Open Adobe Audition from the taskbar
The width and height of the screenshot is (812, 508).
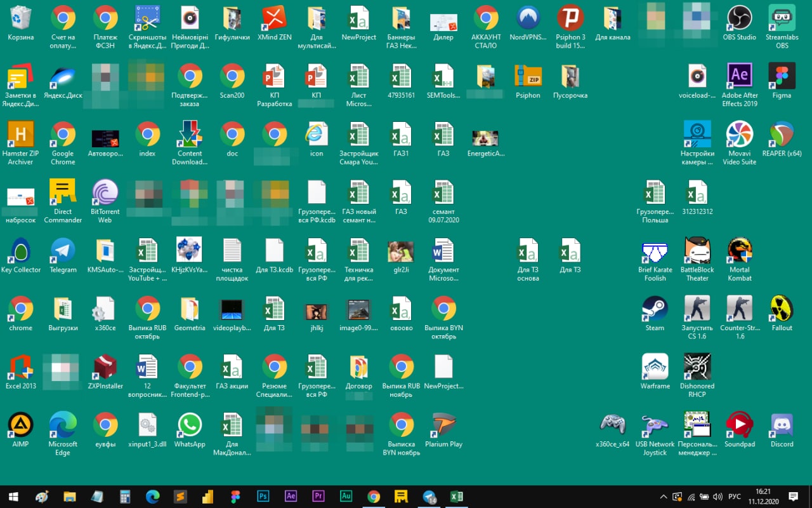pos(346,497)
